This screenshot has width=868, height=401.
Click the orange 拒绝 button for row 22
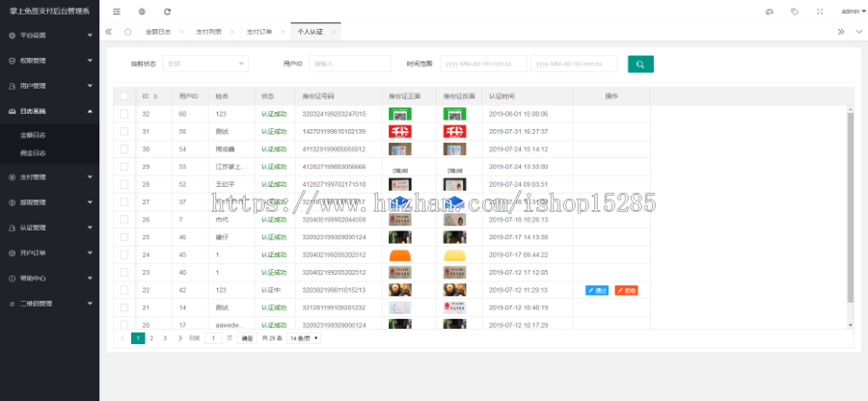click(626, 290)
